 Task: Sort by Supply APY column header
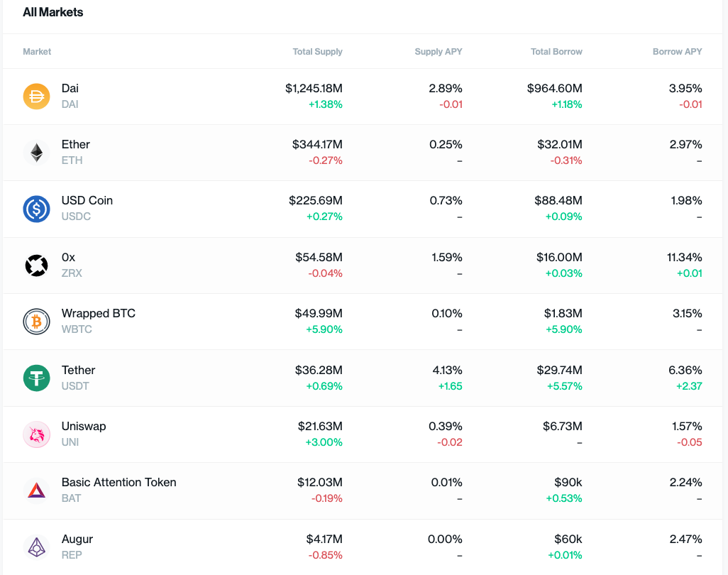(x=439, y=52)
